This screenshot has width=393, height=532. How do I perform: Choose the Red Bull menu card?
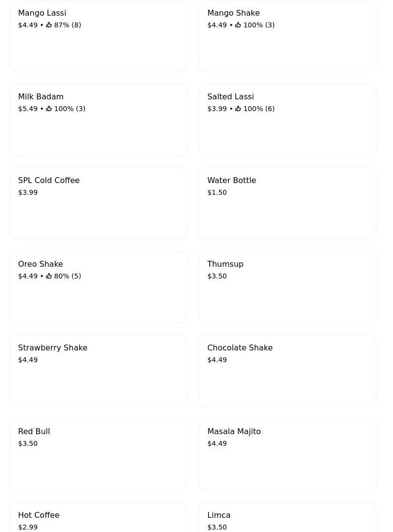(x=98, y=455)
